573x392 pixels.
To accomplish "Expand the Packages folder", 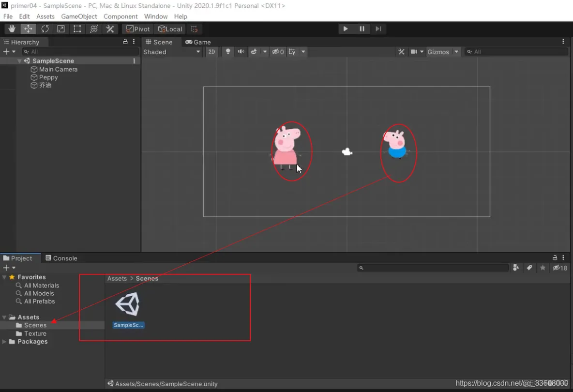I will tap(4, 342).
